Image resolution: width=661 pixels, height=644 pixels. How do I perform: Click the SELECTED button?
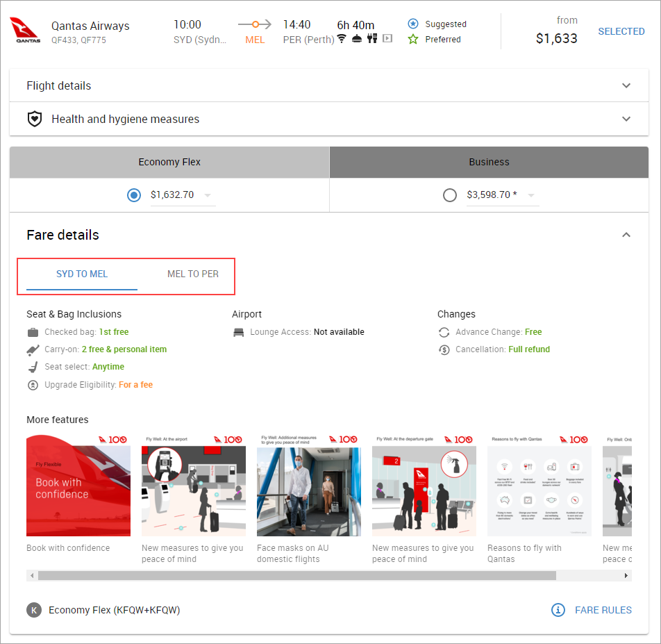621,31
